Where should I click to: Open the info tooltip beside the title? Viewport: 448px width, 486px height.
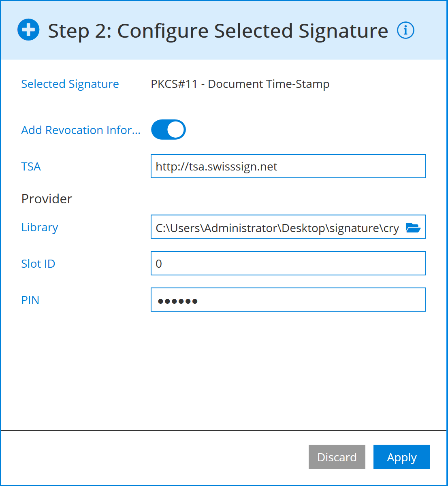pos(405,30)
